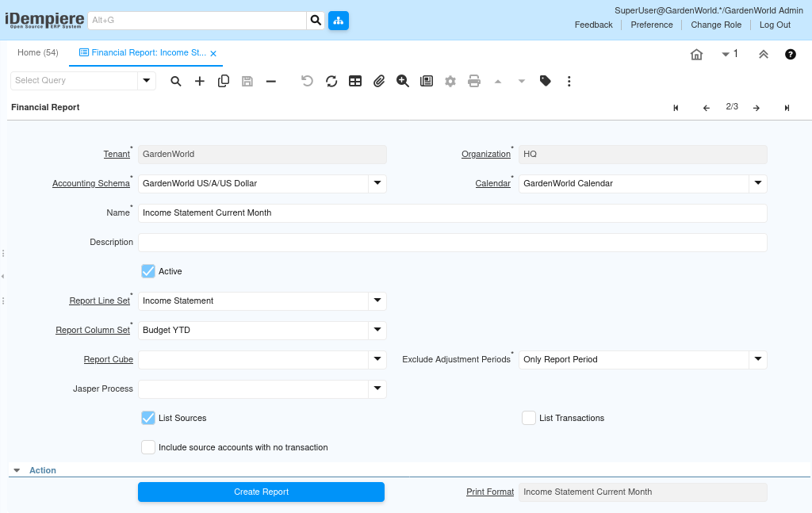
Task: Close the Financial Report tab
Action: 213,53
